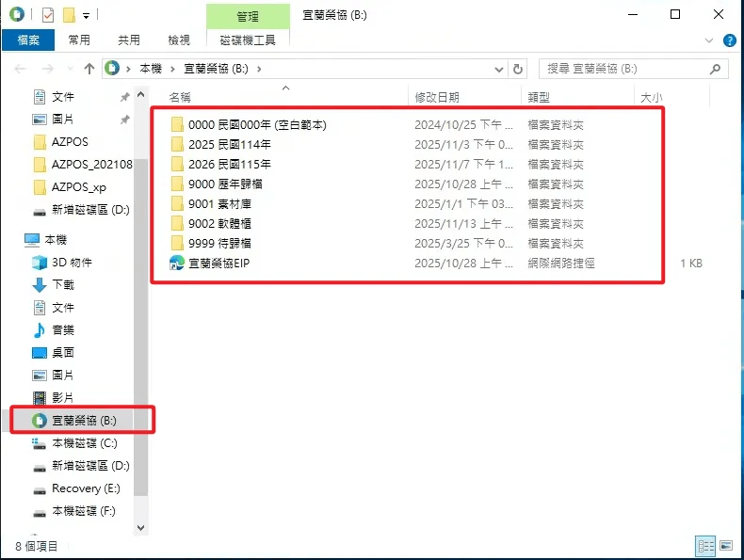The image size is (744, 560).
Task: Open the 檔案 menu tab
Action: pos(27,40)
